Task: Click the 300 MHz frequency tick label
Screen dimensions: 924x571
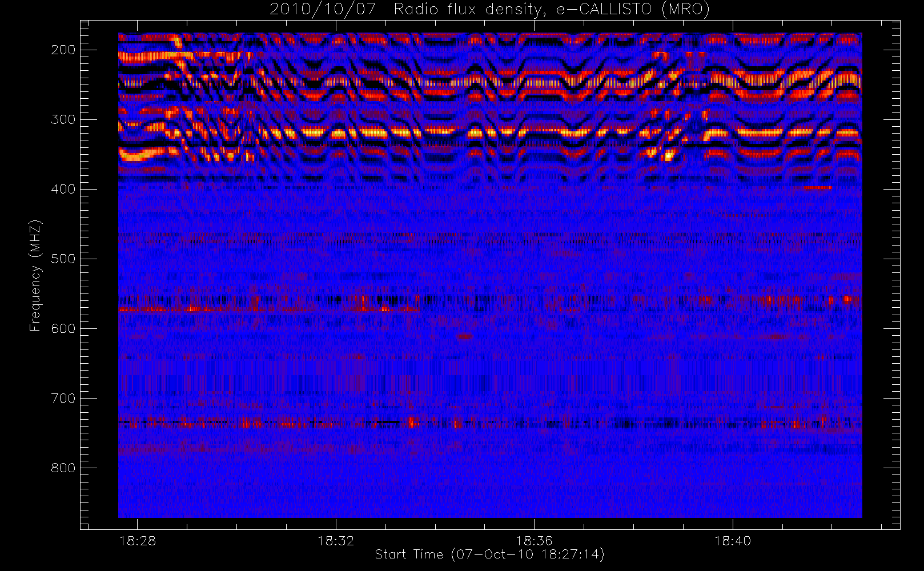Action: pyautogui.click(x=63, y=119)
